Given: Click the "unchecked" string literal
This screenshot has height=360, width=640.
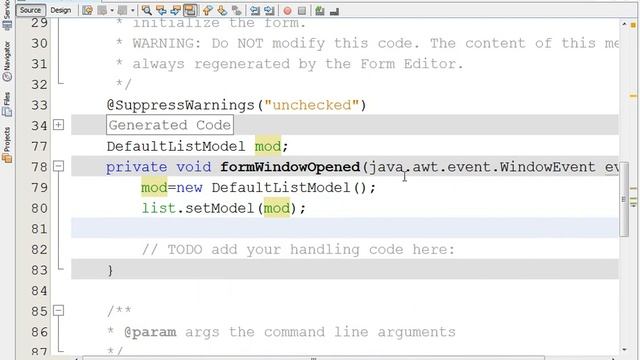Looking at the screenshot, I should [312, 105].
